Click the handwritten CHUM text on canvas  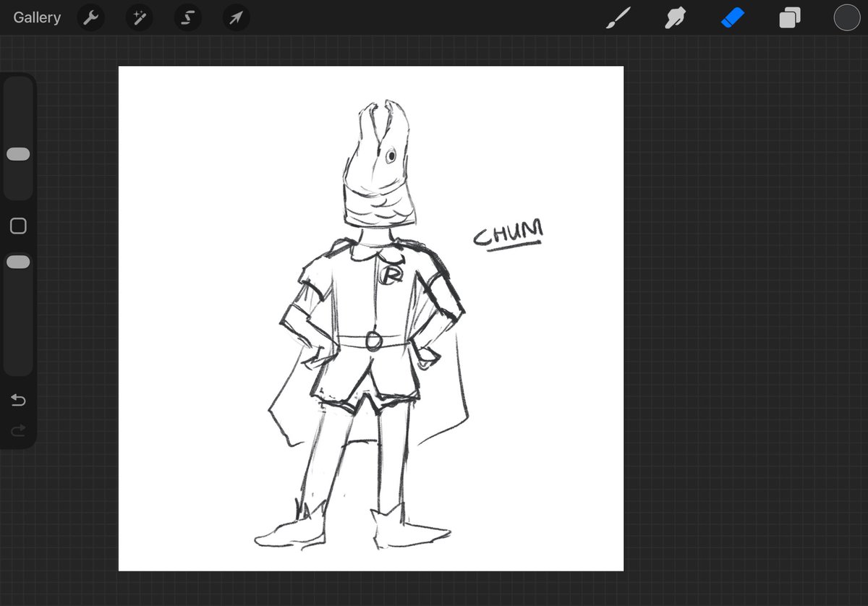(x=508, y=234)
